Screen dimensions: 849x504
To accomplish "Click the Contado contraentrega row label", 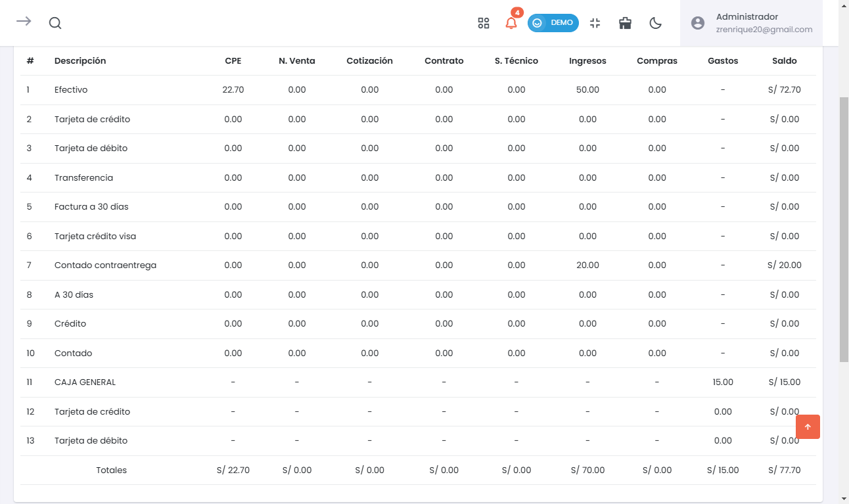I will click(105, 265).
